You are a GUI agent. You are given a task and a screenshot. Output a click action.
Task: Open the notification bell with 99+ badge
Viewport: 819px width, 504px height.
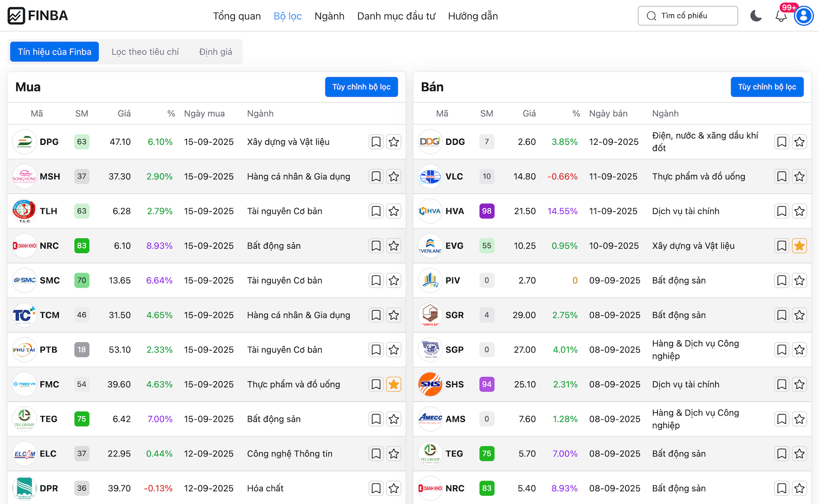pos(781,16)
